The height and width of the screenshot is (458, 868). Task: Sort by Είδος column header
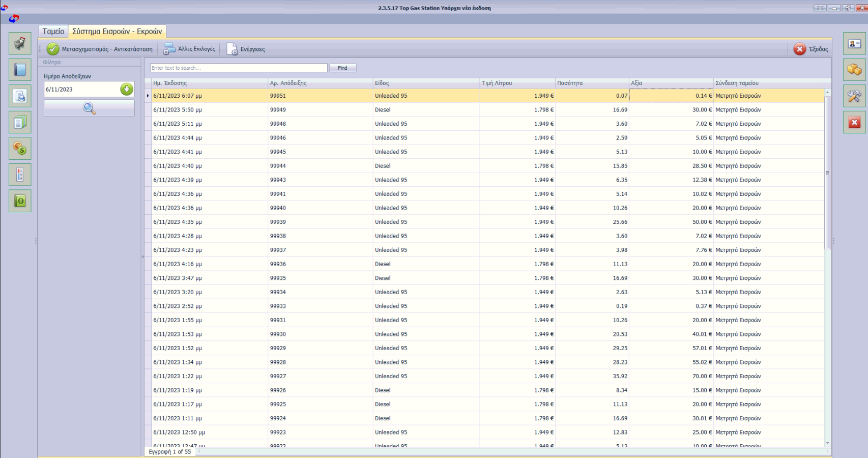(426, 83)
